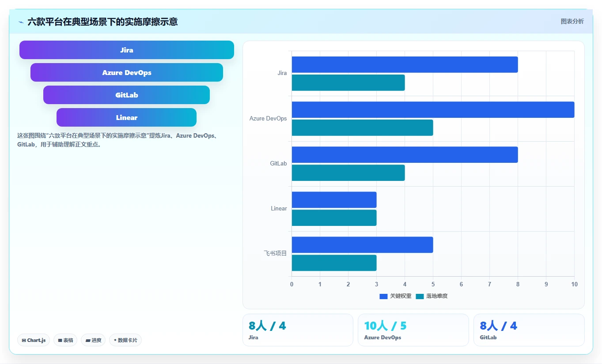Click the Linear y-axis label

pos(279,208)
